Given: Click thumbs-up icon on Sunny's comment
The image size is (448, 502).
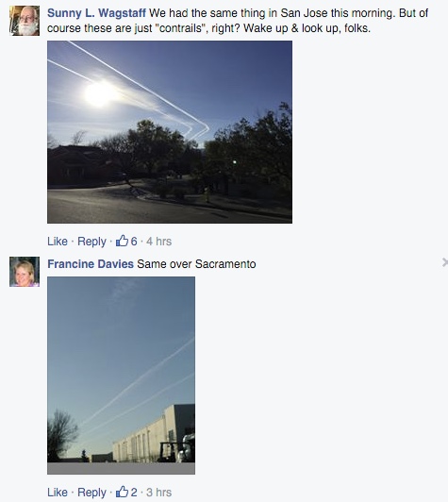Looking at the screenshot, I should tap(122, 241).
